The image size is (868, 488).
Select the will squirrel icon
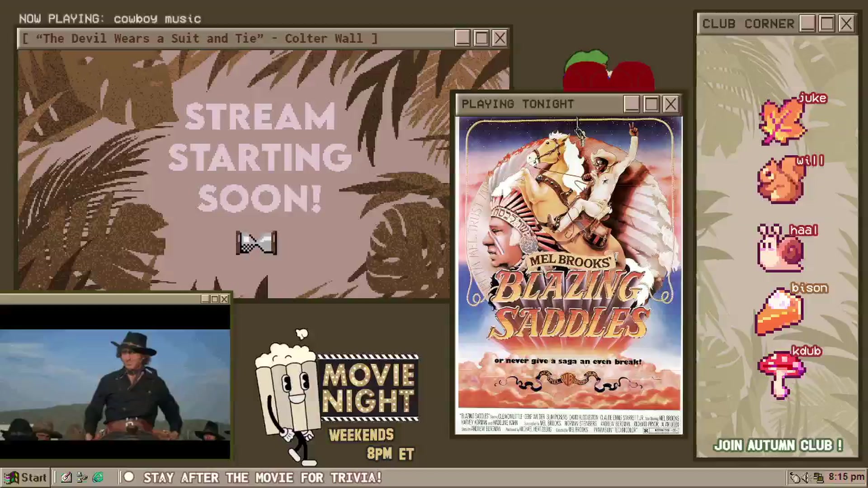tap(782, 180)
